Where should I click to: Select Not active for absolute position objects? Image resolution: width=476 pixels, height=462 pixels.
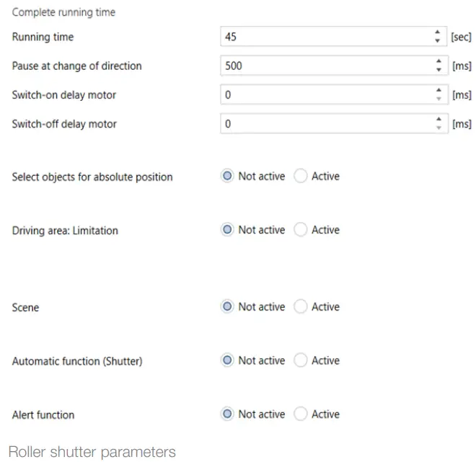point(228,176)
